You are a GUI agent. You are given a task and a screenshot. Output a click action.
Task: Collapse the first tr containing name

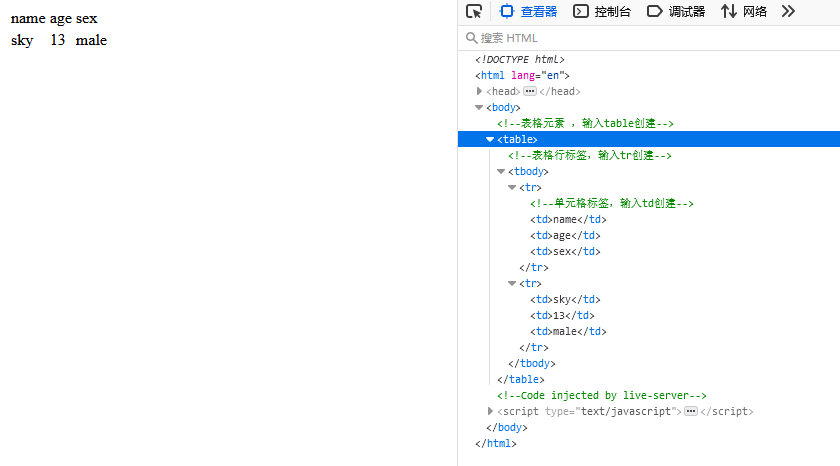tap(512, 187)
